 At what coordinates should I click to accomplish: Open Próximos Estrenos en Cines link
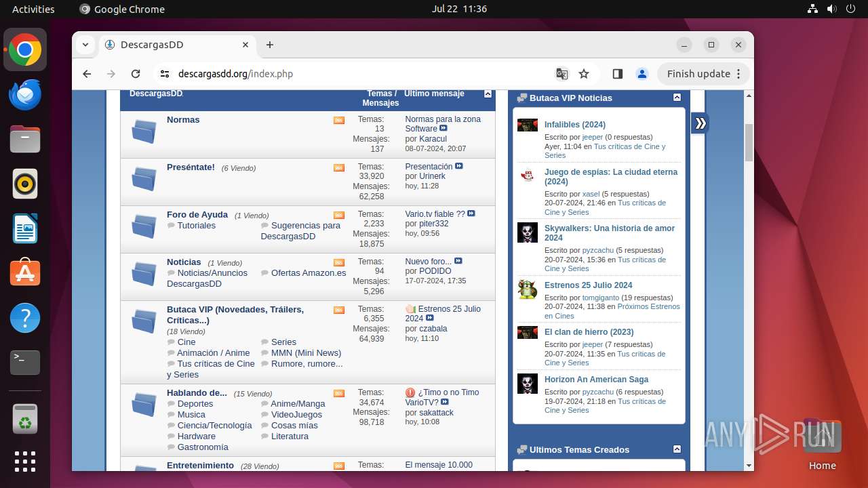point(612,311)
